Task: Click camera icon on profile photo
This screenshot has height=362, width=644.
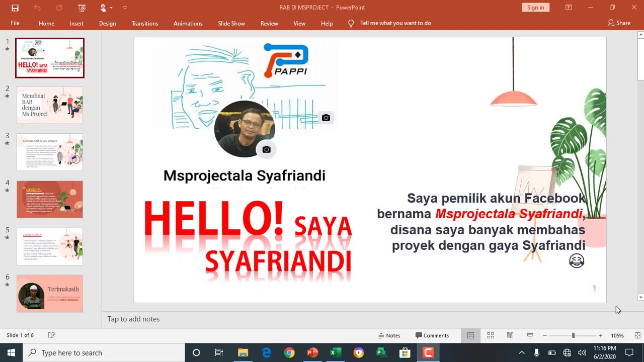Action: click(266, 149)
